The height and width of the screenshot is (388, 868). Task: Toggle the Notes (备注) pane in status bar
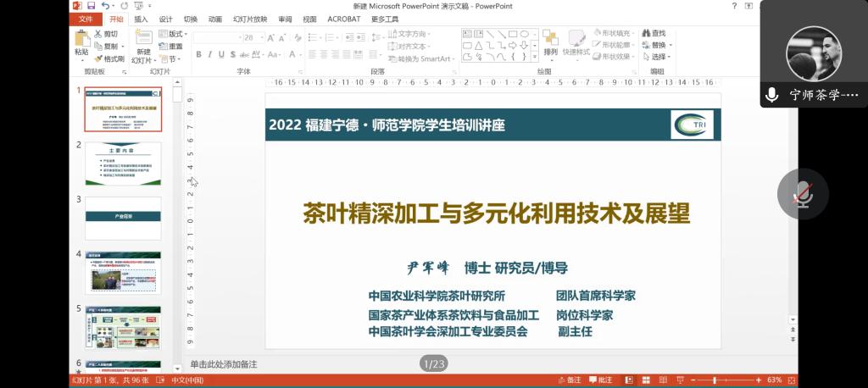(569, 380)
